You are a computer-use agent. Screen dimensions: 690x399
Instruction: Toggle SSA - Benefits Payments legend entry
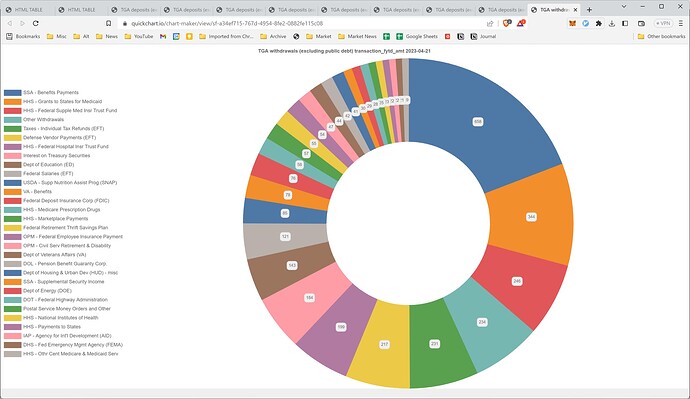pos(41,93)
